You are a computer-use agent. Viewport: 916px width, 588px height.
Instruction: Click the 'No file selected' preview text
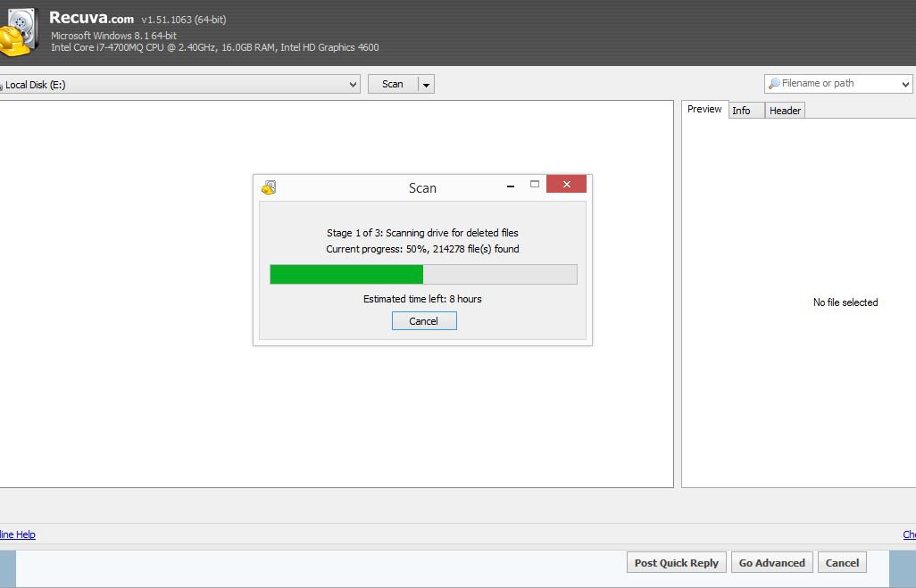(845, 302)
